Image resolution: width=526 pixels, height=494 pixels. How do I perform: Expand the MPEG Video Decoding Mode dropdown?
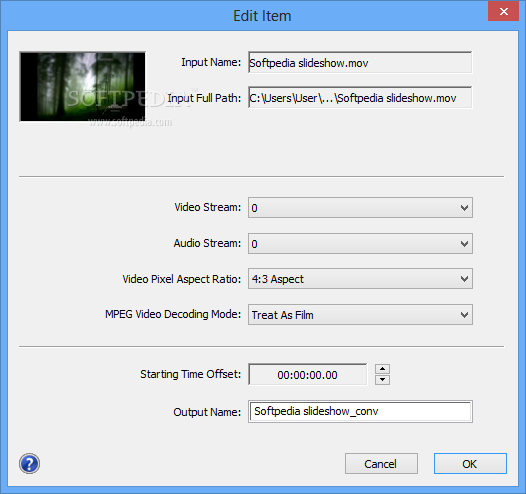(x=360, y=315)
